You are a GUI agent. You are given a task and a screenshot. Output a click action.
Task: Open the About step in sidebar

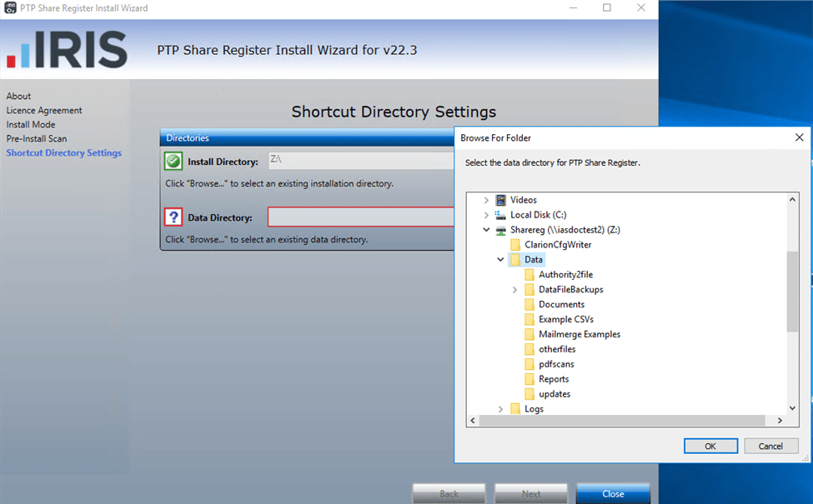click(18, 96)
